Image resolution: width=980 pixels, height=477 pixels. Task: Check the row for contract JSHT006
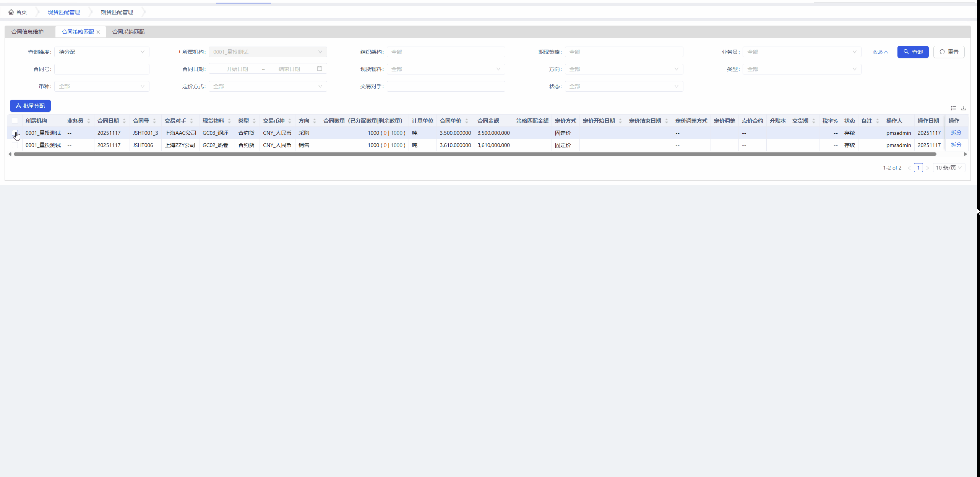[x=15, y=145]
